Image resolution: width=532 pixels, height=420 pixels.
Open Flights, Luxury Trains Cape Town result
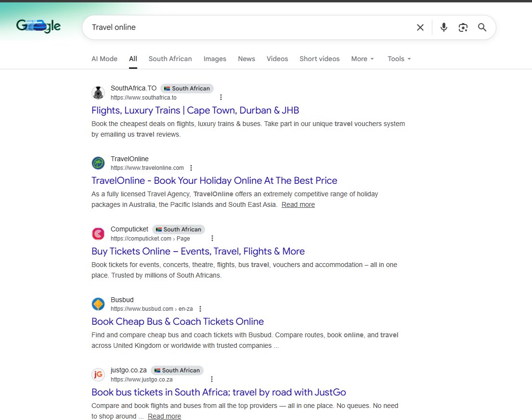coord(195,110)
